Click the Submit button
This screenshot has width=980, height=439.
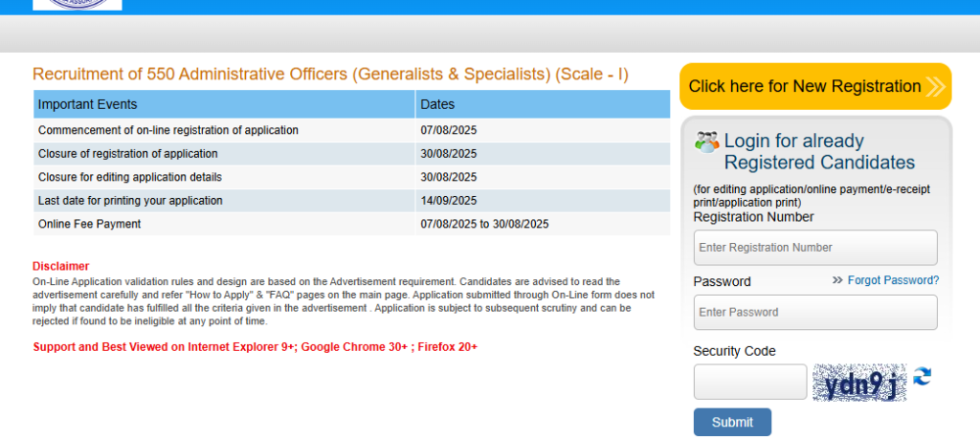coord(732,422)
